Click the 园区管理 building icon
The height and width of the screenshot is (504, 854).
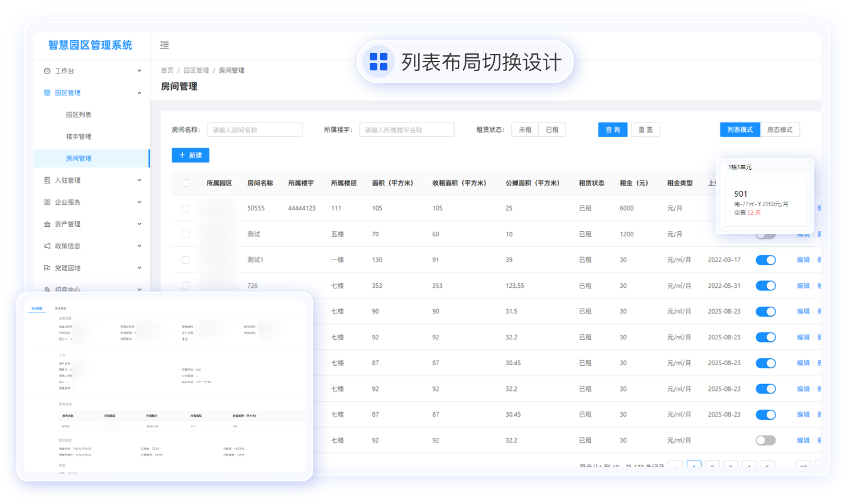click(47, 93)
